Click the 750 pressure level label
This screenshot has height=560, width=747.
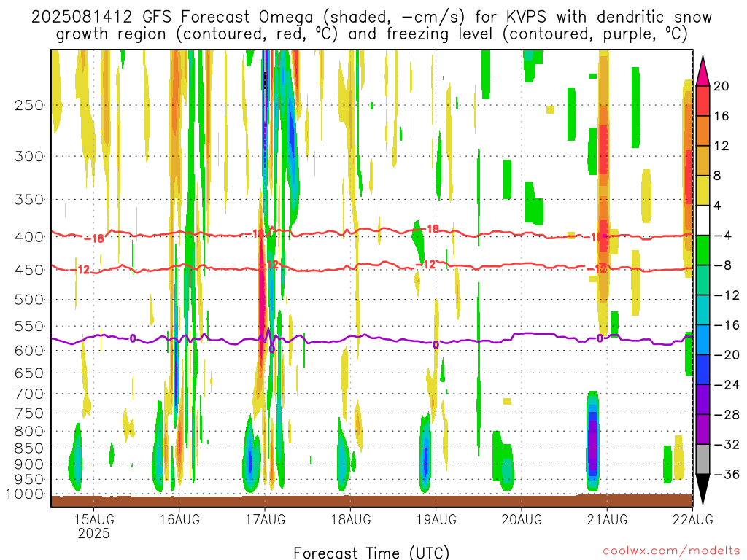[x=29, y=413]
